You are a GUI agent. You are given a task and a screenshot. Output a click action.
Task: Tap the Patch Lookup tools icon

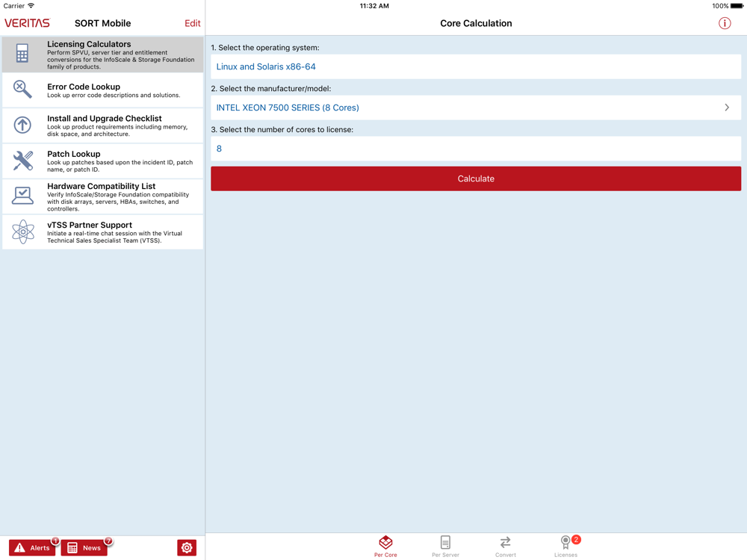(23, 161)
